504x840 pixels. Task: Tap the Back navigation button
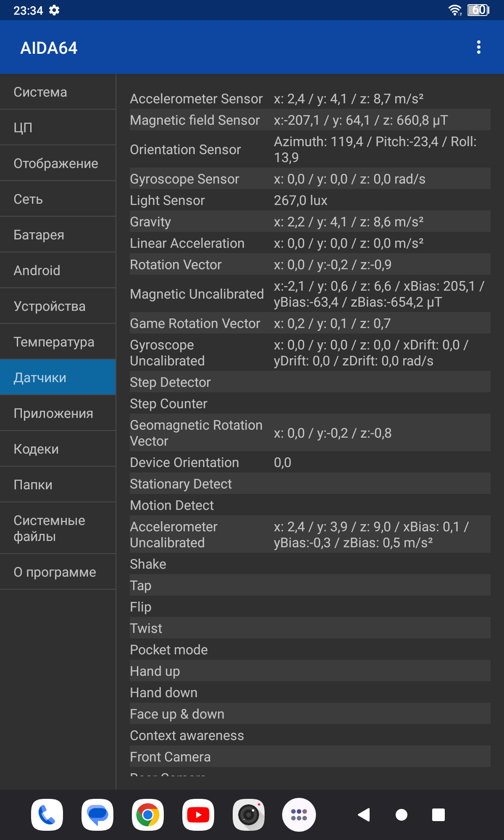click(364, 815)
